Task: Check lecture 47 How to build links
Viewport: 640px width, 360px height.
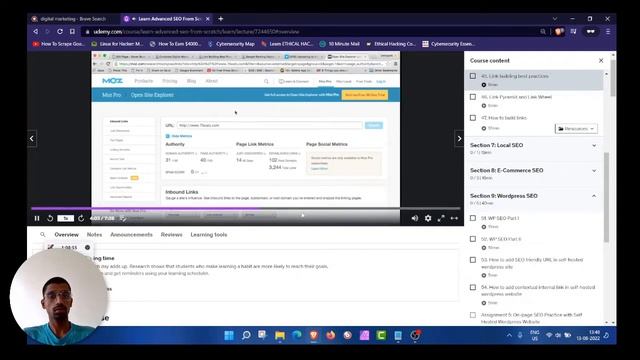Action: point(473,118)
